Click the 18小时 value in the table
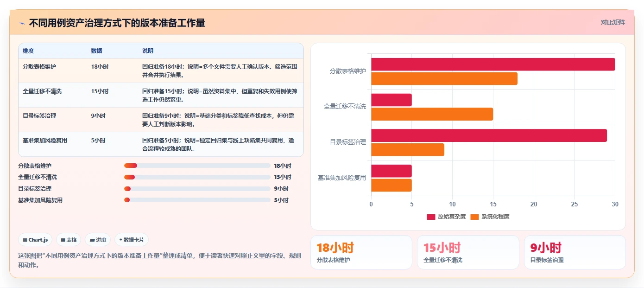 tap(100, 67)
